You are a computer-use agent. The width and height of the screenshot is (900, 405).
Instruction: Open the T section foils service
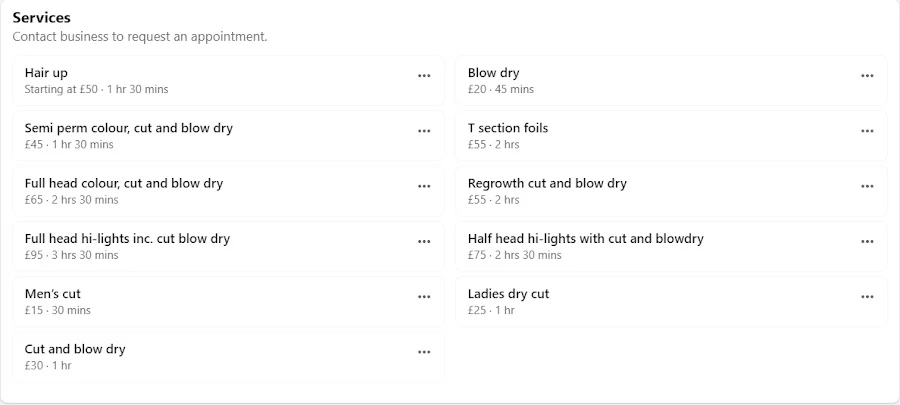coord(507,128)
